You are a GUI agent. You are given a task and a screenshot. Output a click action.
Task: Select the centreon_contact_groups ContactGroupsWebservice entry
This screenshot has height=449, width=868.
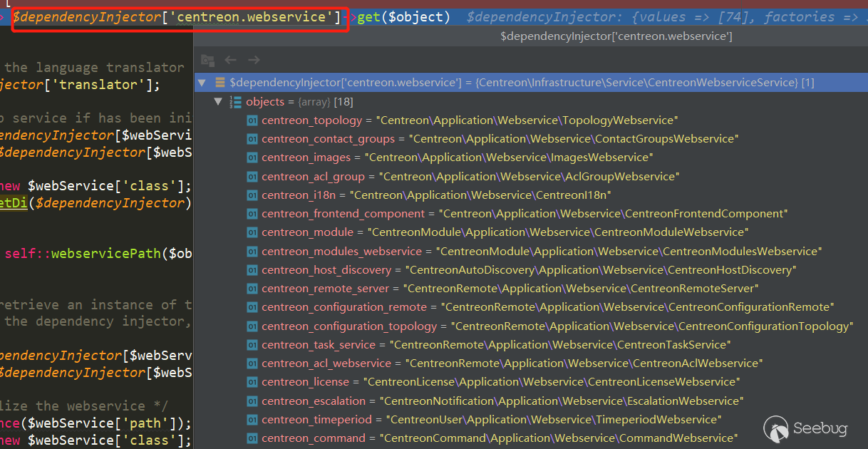(x=500, y=139)
